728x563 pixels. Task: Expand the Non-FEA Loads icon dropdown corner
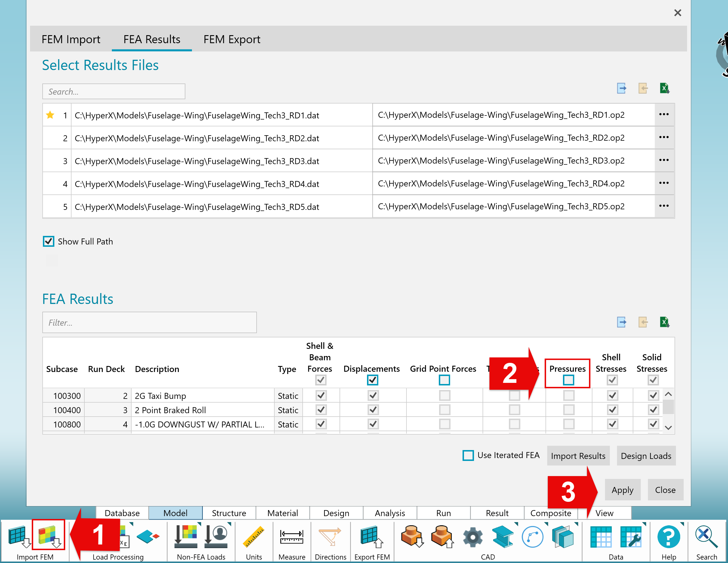[199, 524]
